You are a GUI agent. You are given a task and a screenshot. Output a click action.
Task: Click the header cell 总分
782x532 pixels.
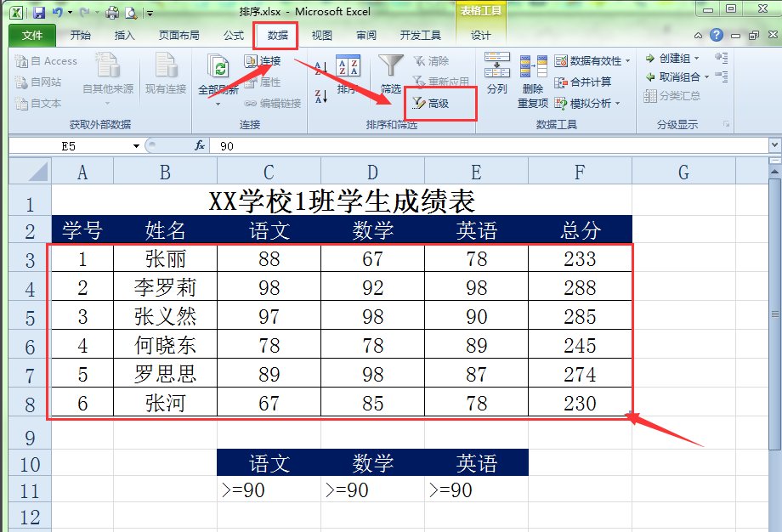pyautogui.click(x=580, y=229)
